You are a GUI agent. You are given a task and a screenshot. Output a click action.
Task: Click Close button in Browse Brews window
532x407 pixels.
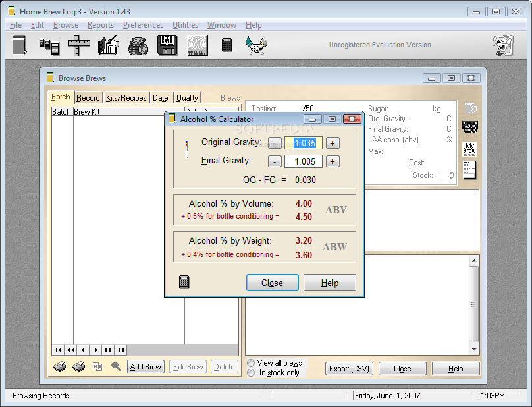[402, 369]
